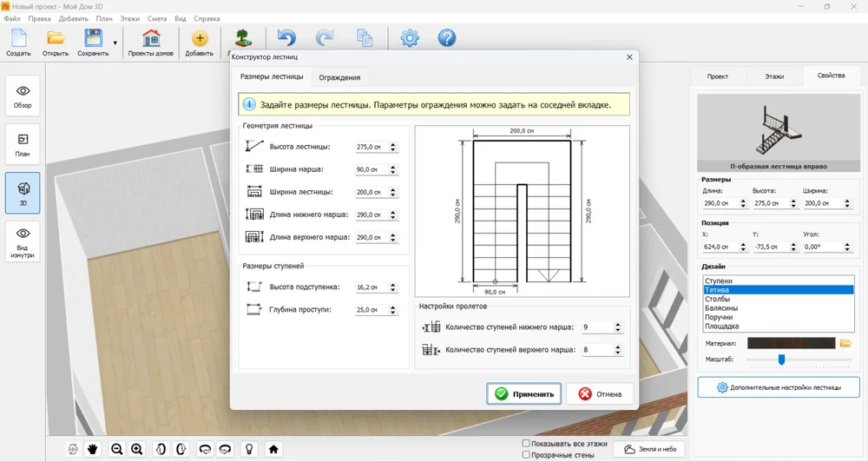Open a project with the Открыть icon

[56, 42]
